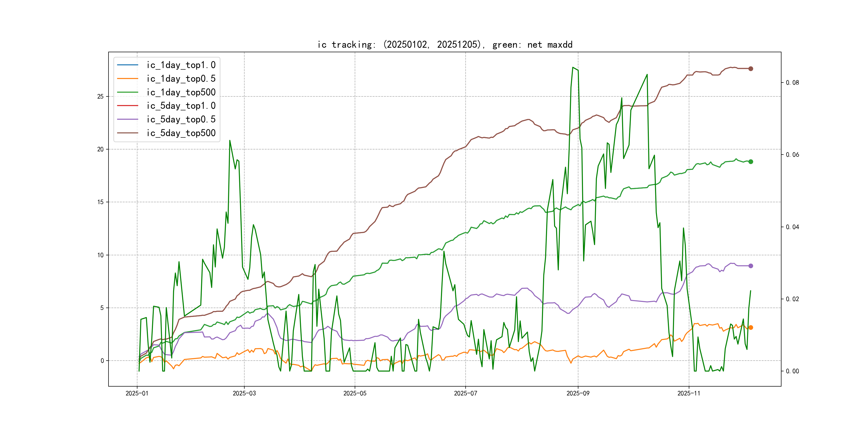The width and height of the screenshot is (868, 434).
Task: Select the ic_1day_top500 legend label
Action: tap(181, 92)
